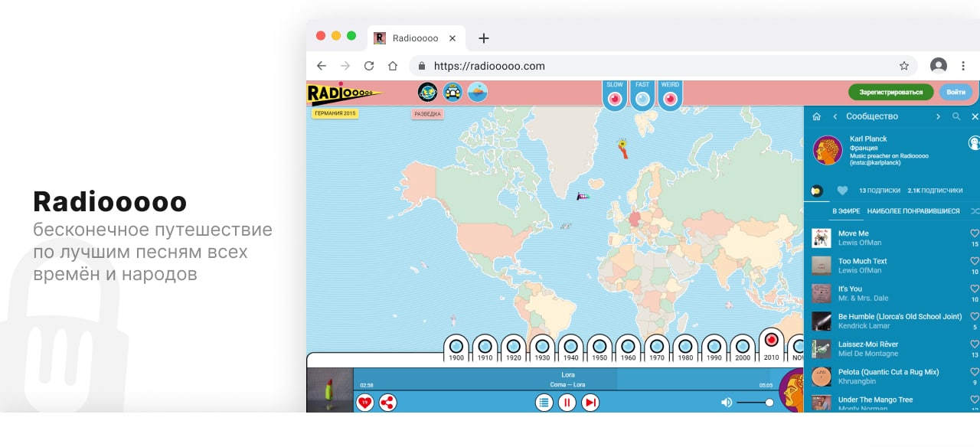Select the 1980 decade

point(685,348)
